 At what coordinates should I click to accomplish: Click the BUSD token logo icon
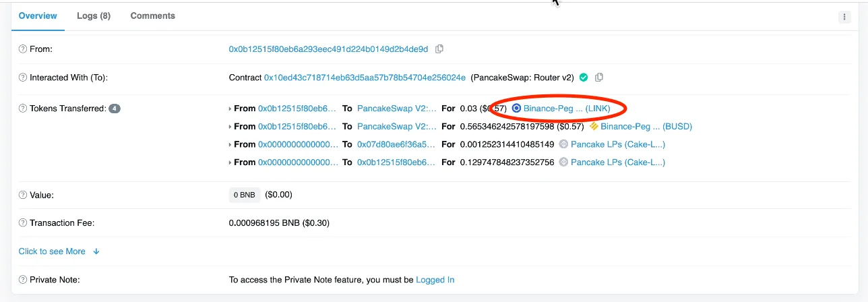[594, 127]
